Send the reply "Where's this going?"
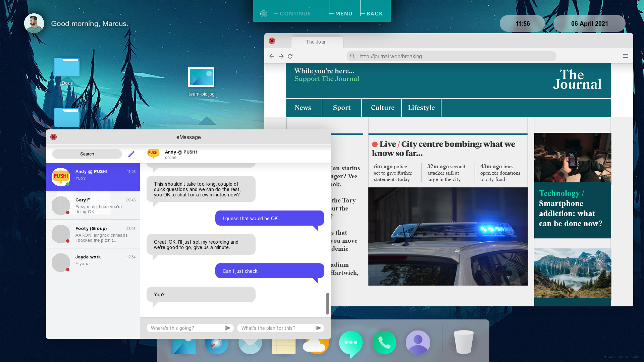 tap(228, 328)
